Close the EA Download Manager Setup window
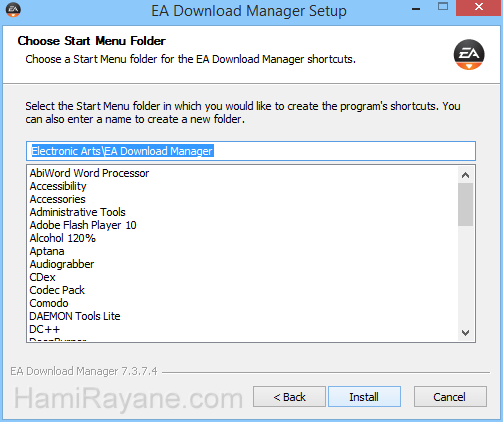The height and width of the screenshot is (422, 503). click(479, 8)
